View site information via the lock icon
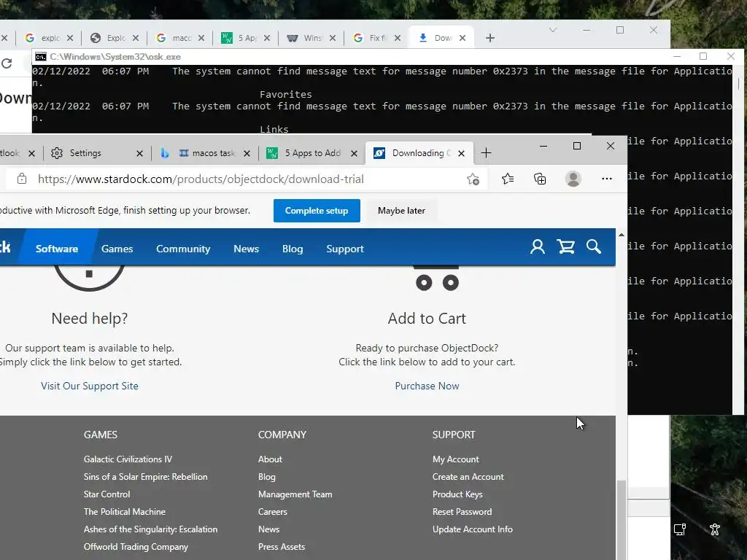 22,179
